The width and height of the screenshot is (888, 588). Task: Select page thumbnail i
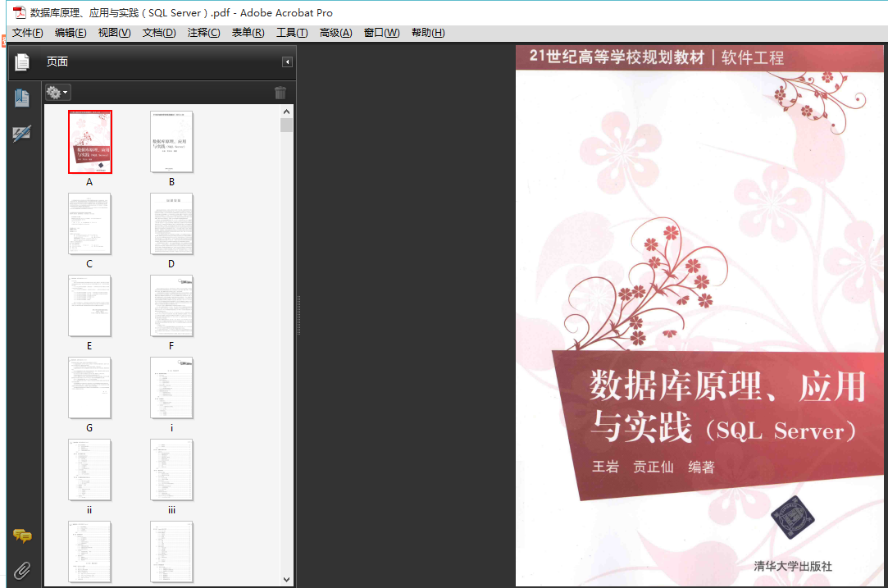click(x=171, y=388)
